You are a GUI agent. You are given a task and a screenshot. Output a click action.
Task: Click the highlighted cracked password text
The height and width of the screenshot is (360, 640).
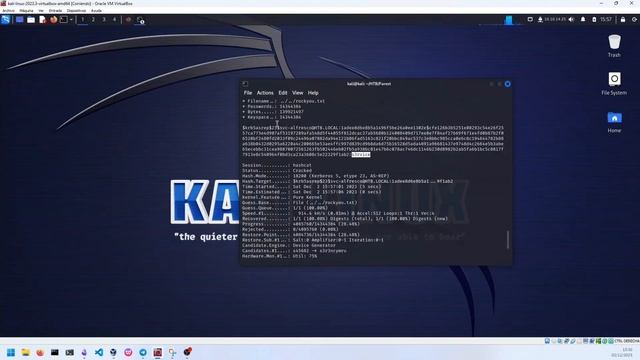pyautogui.click(x=361, y=155)
